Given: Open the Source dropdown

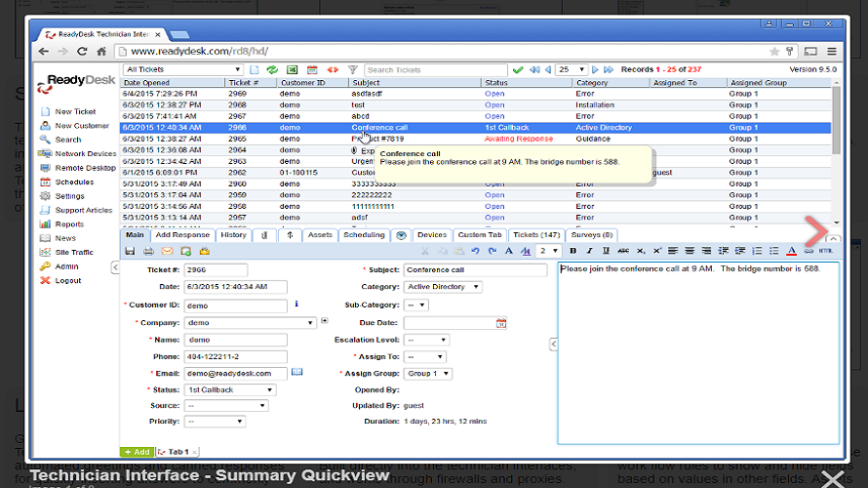Looking at the screenshot, I should pos(226,406).
